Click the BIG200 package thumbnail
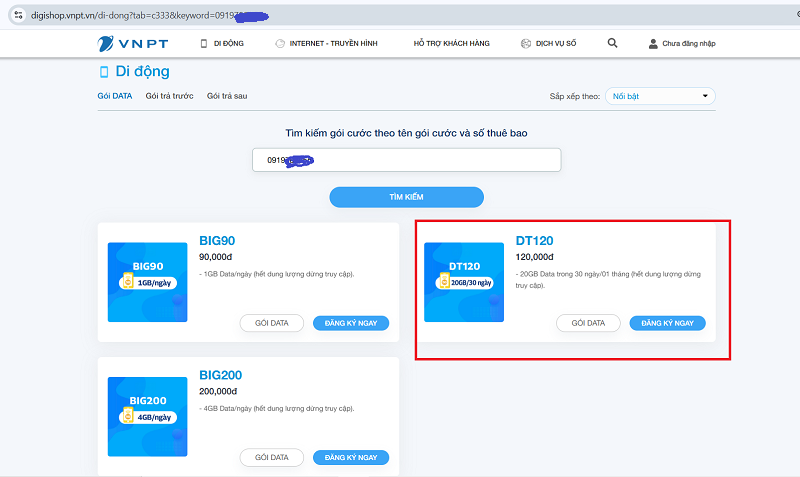800x477 pixels. pos(147,417)
